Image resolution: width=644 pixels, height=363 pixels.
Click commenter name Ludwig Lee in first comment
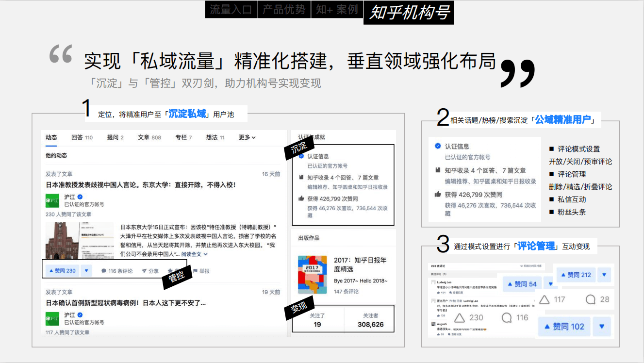tap(444, 281)
